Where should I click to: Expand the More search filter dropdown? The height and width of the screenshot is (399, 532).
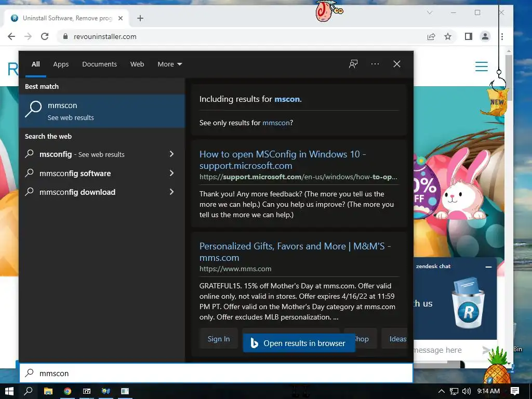click(x=170, y=64)
